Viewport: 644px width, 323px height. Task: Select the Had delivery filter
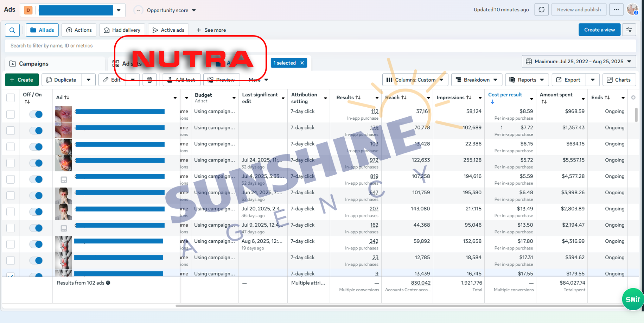click(122, 30)
